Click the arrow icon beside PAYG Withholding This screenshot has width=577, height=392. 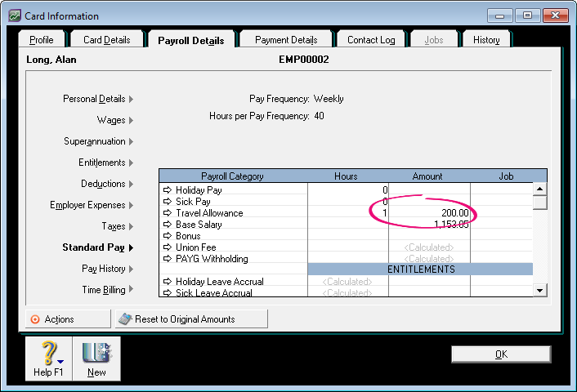[x=168, y=259]
